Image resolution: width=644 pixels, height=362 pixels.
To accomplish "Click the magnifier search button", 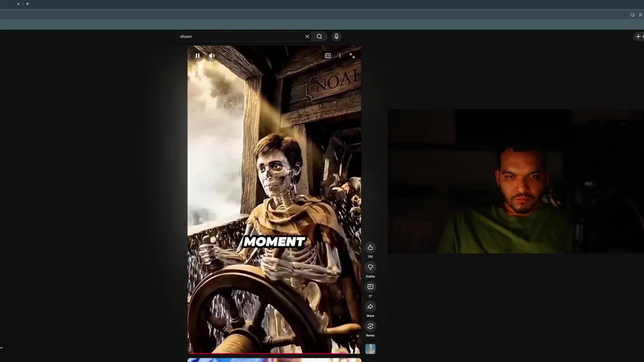I will (x=319, y=36).
